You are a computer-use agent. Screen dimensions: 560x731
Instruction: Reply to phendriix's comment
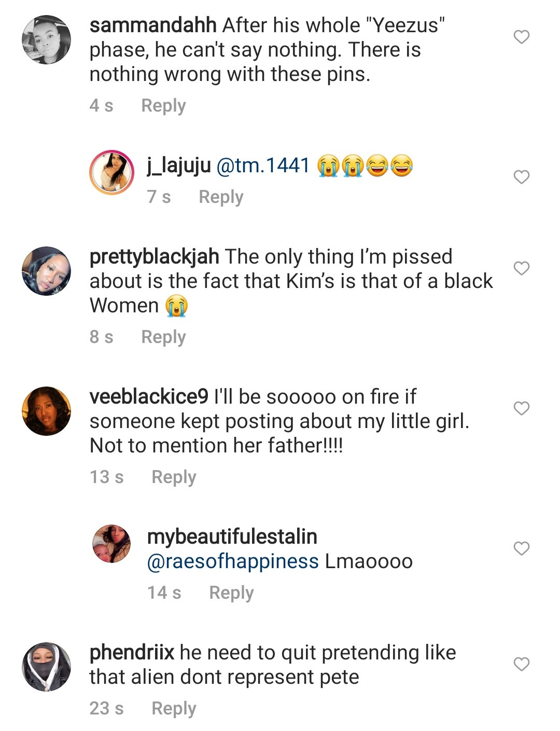[174, 708]
